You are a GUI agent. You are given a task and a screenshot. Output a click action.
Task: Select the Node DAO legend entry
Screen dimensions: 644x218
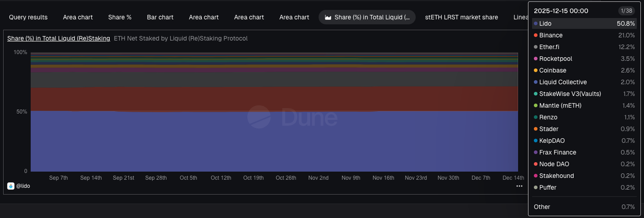click(x=584, y=164)
